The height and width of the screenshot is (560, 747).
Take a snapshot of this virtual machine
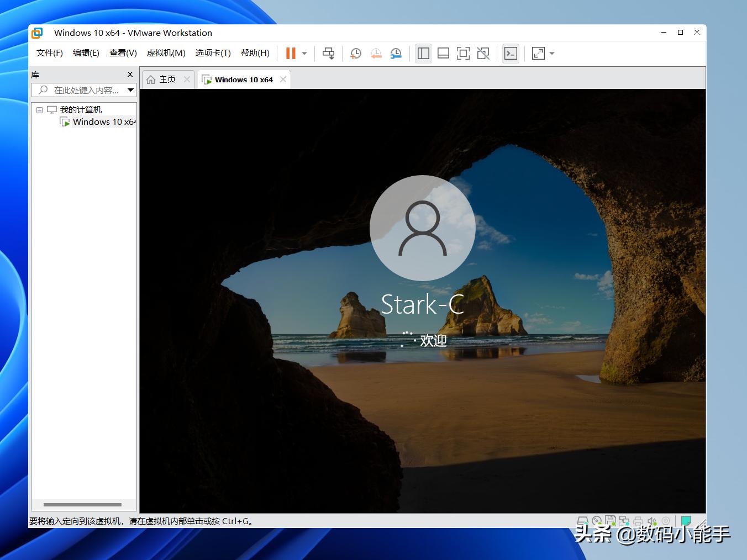[356, 54]
